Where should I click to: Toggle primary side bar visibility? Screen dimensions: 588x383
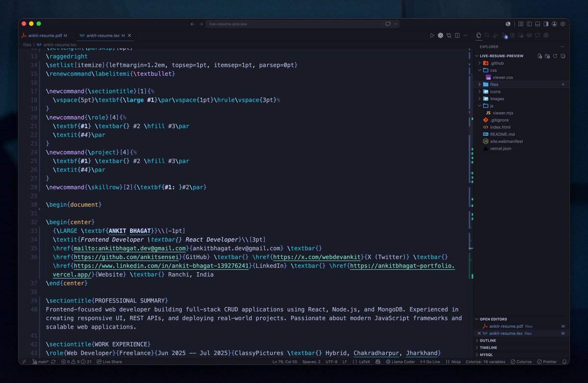coord(529,24)
